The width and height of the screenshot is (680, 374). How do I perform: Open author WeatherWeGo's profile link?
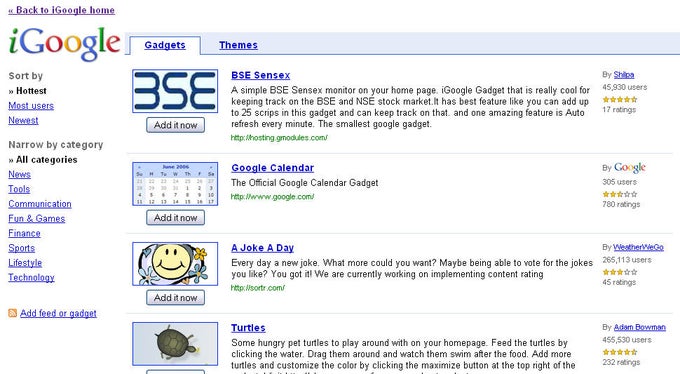click(x=638, y=247)
